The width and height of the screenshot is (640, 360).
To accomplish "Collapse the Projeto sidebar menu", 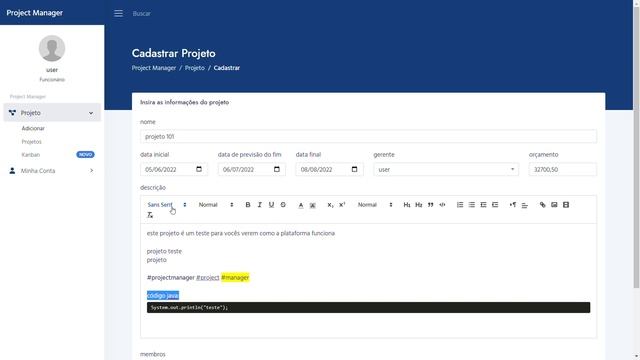I will (52, 113).
